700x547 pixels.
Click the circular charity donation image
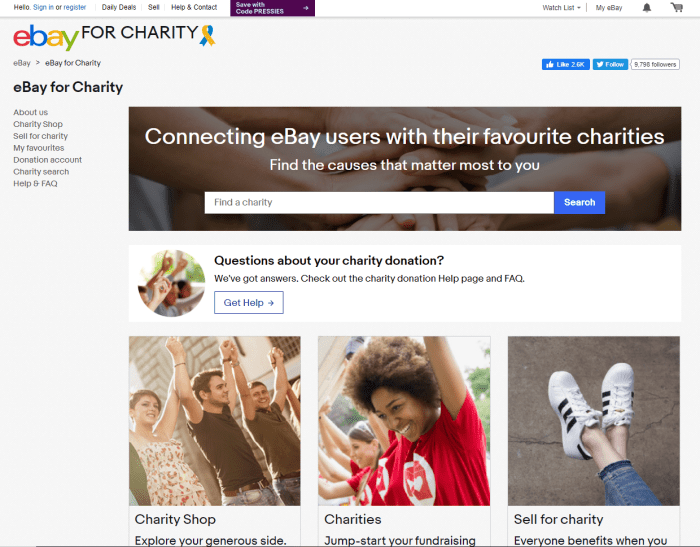pyautogui.click(x=171, y=283)
